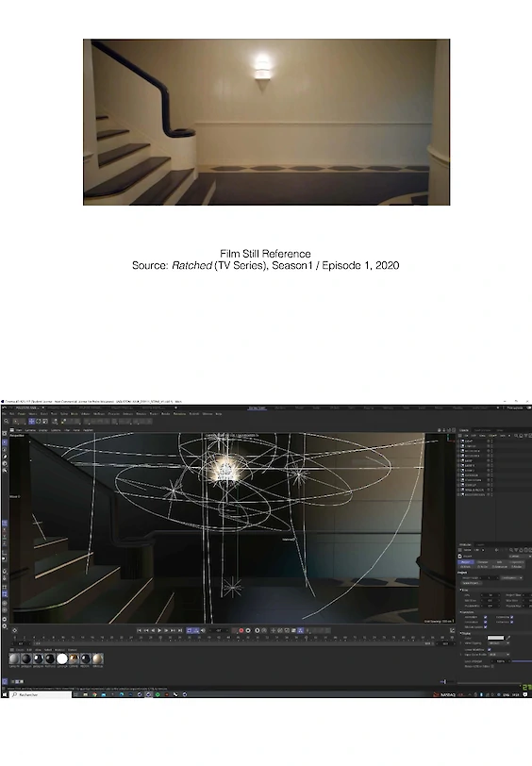Viewport: 532px width, 766px height.
Task: Click the Object Manager search icon
Action: pos(516,436)
